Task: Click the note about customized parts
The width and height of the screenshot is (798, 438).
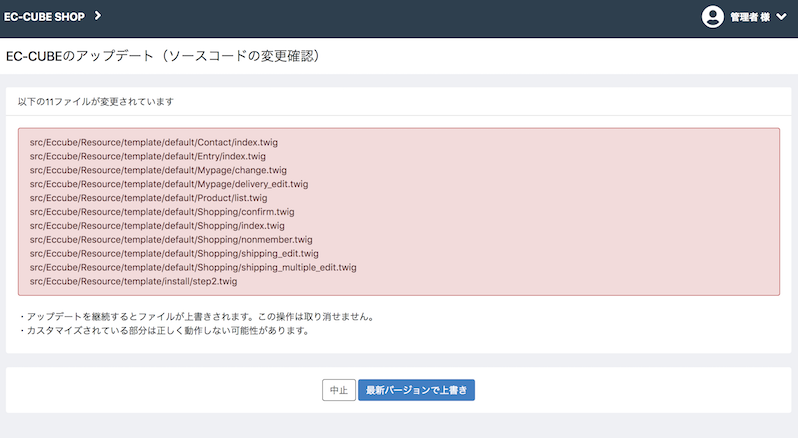Action: [x=164, y=331]
